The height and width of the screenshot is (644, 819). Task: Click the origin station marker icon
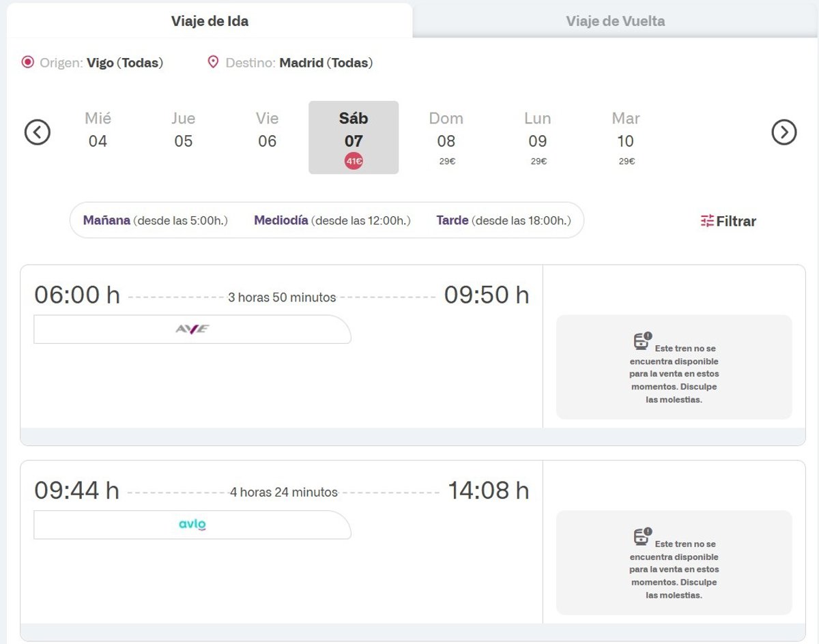pyautogui.click(x=27, y=63)
